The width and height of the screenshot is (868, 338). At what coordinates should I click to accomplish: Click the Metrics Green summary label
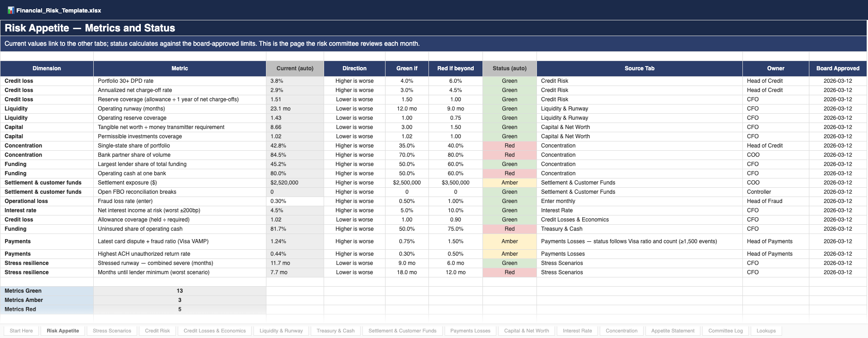tap(47, 291)
